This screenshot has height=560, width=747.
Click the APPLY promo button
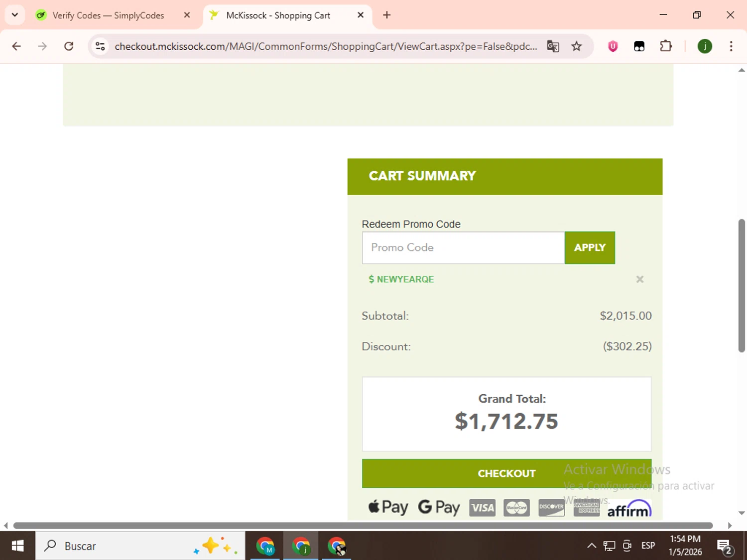click(x=590, y=247)
